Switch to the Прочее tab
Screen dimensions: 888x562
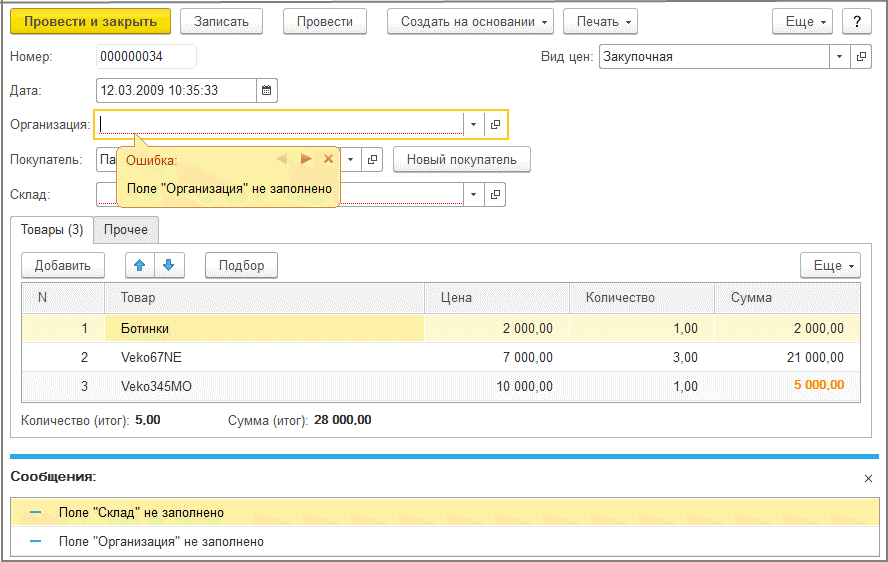126,230
